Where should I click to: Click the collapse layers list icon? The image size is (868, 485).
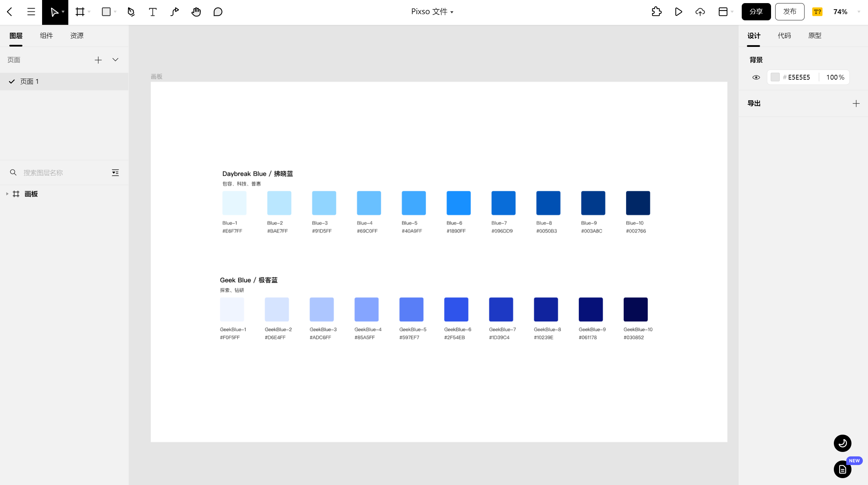tap(115, 172)
